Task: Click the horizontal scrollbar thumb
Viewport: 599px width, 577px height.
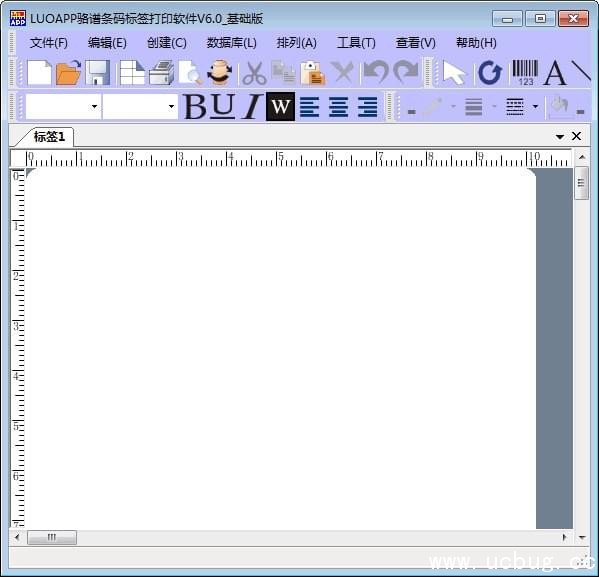Action: 52,537
